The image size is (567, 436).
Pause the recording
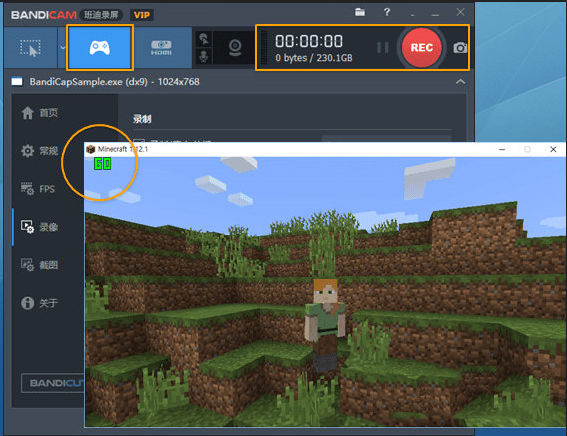pos(383,47)
